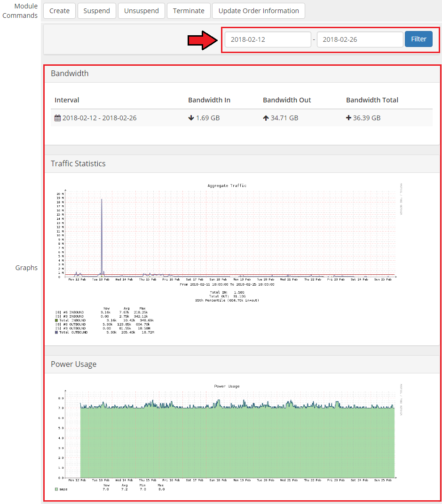
Task: Click the Graphs row label
Action: [x=26, y=268]
